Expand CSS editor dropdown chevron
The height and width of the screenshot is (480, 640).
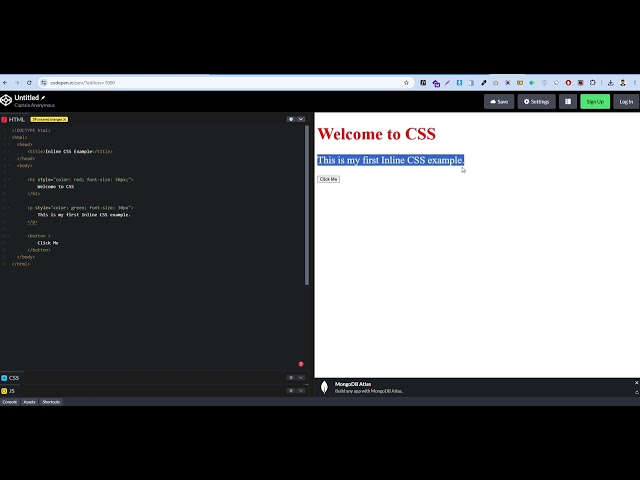301,378
